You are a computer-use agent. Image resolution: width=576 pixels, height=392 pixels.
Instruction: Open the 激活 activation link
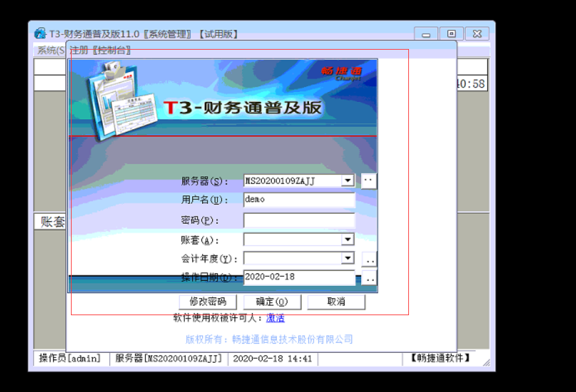pyautogui.click(x=275, y=317)
